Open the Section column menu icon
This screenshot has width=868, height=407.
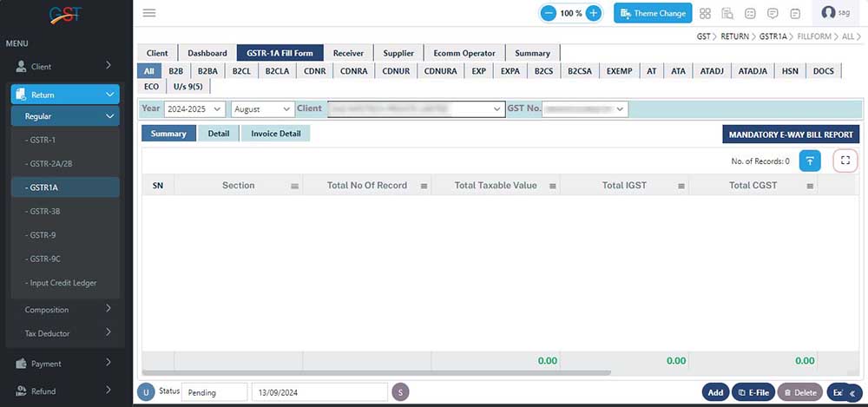pyautogui.click(x=294, y=186)
